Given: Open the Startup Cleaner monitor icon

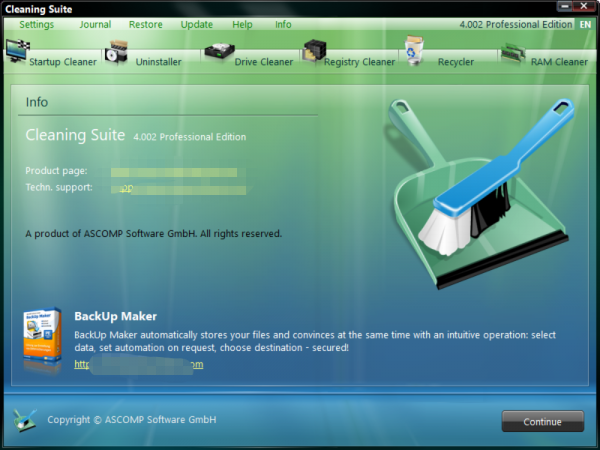Looking at the screenshot, I should (17, 51).
